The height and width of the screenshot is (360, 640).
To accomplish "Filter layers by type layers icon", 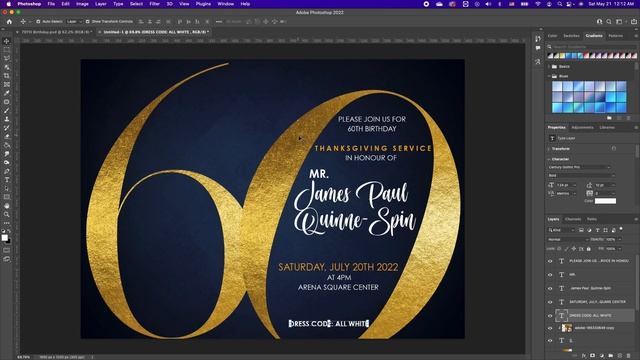I will (598, 230).
